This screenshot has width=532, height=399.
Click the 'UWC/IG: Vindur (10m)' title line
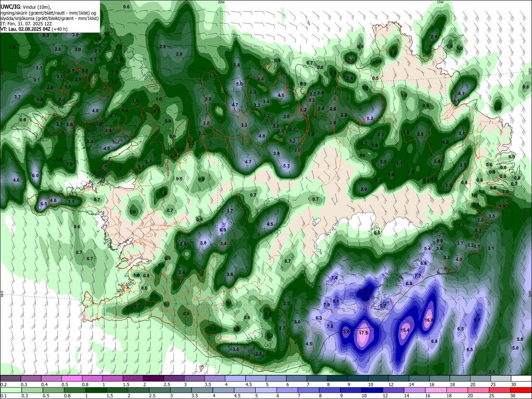[x=26, y=7]
